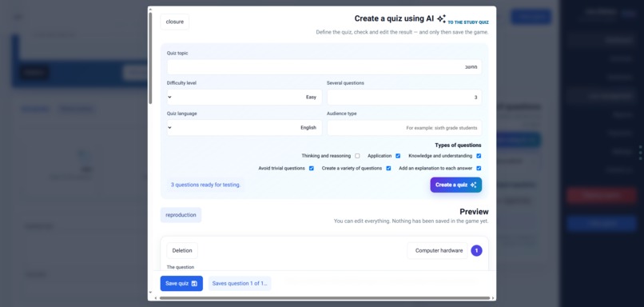Click the '3 questions ready for testing.' message
644x307 pixels.
click(205, 185)
